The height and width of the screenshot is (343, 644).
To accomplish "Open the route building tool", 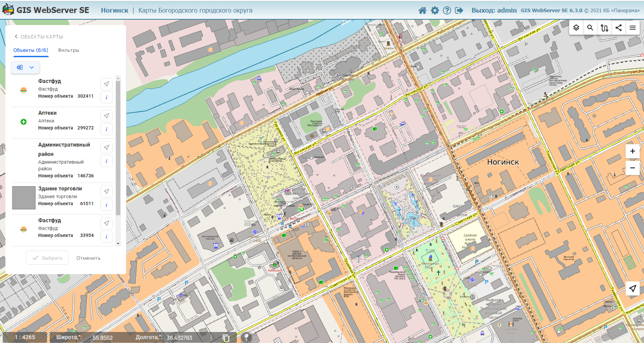I will [x=604, y=28].
